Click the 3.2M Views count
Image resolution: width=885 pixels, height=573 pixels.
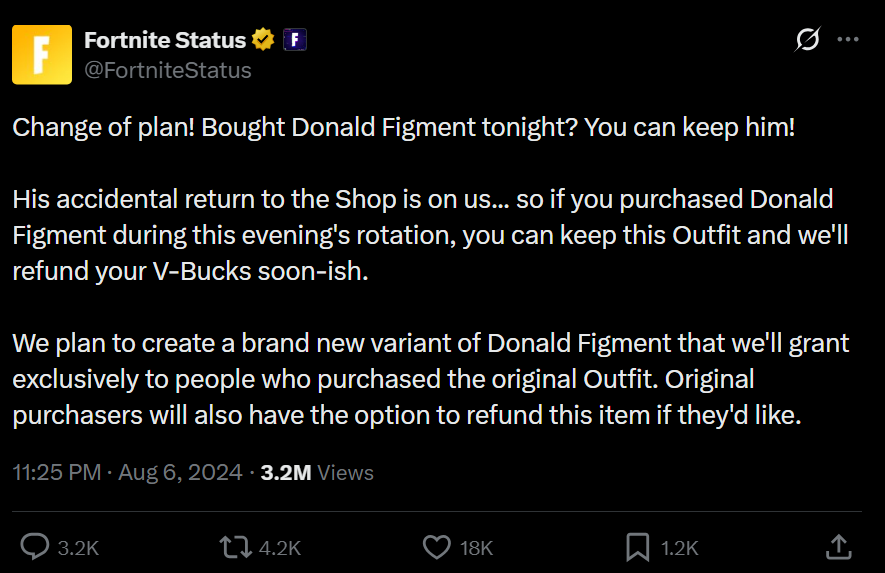click(317, 473)
